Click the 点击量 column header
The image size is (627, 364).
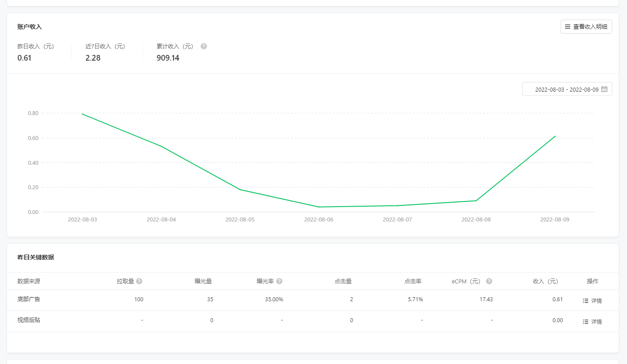click(343, 281)
